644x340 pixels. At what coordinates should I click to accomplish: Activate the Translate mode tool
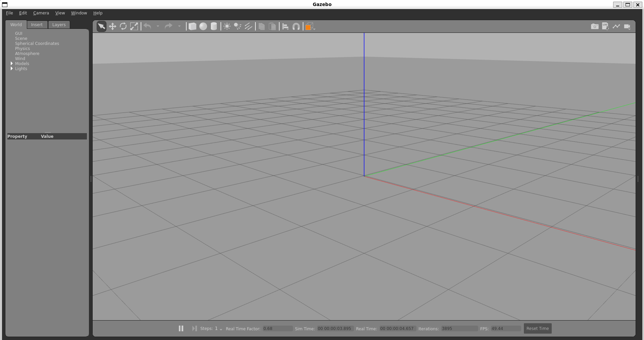[x=112, y=26]
